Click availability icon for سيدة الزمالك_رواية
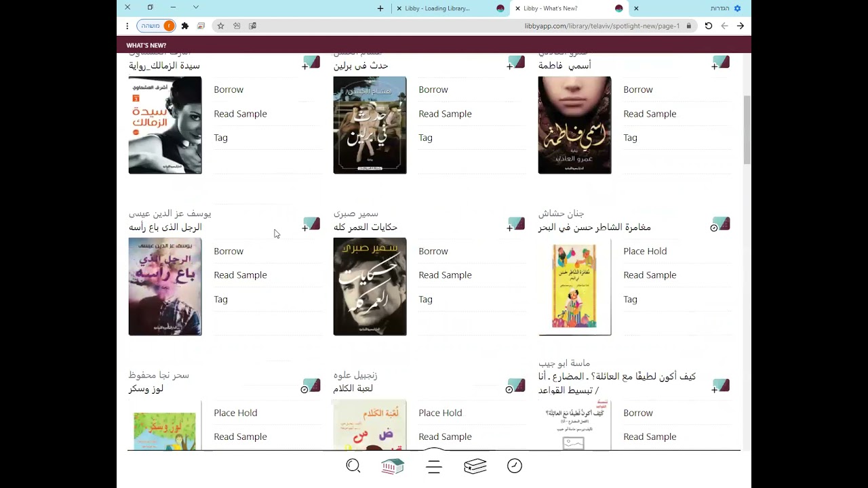Viewport: 868px width, 488px height. pyautogui.click(x=311, y=64)
